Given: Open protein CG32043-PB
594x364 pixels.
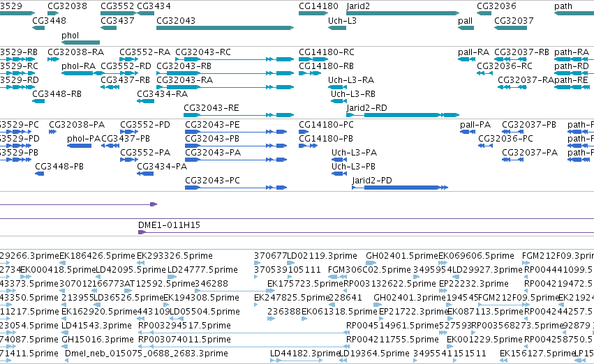Looking at the screenshot, I should 212,139.
